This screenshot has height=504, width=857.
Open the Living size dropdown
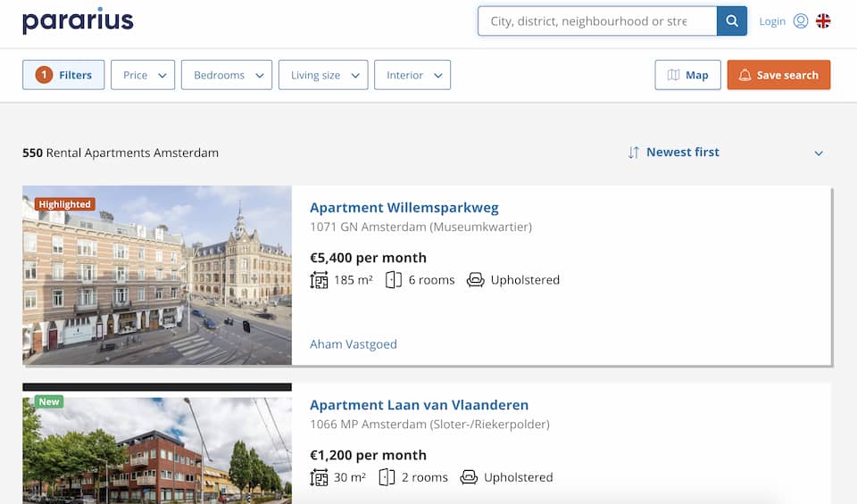[x=323, y=75]
